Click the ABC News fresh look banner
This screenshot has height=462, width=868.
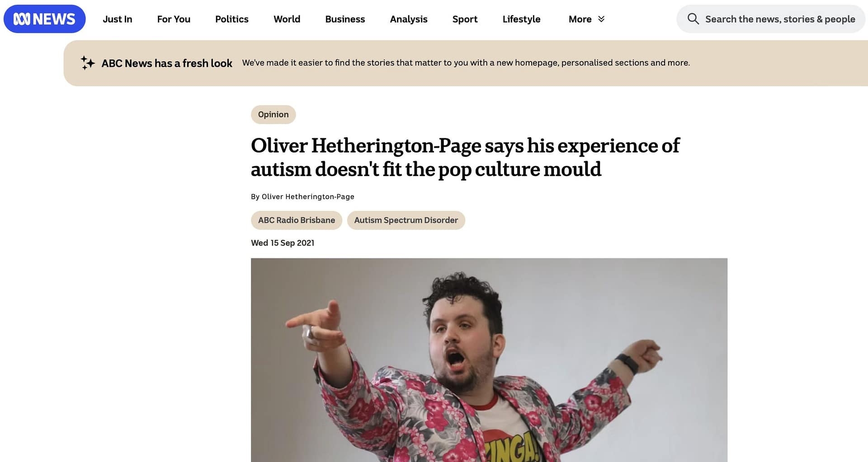[466, 63]
